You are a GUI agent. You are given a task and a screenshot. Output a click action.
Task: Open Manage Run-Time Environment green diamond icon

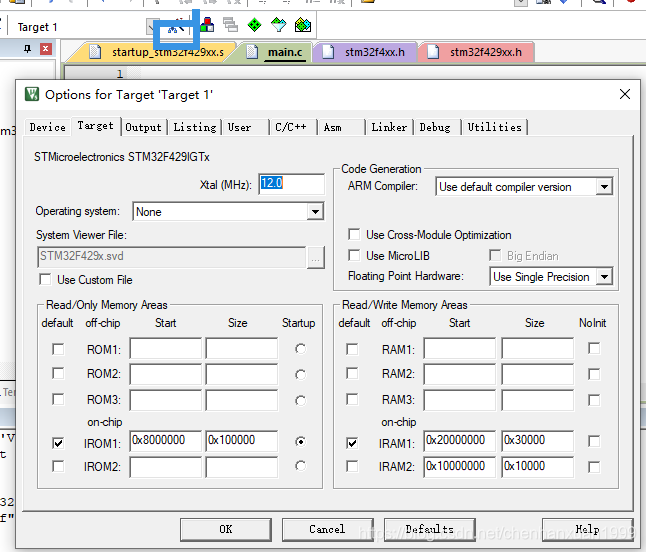point(255,25)
